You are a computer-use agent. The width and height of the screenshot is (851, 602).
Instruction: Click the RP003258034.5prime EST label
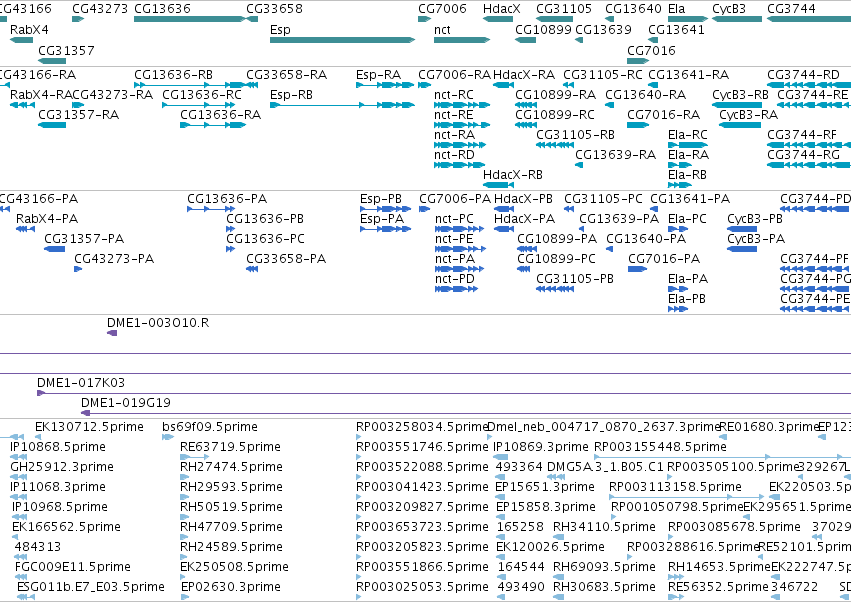click(422, 427)
